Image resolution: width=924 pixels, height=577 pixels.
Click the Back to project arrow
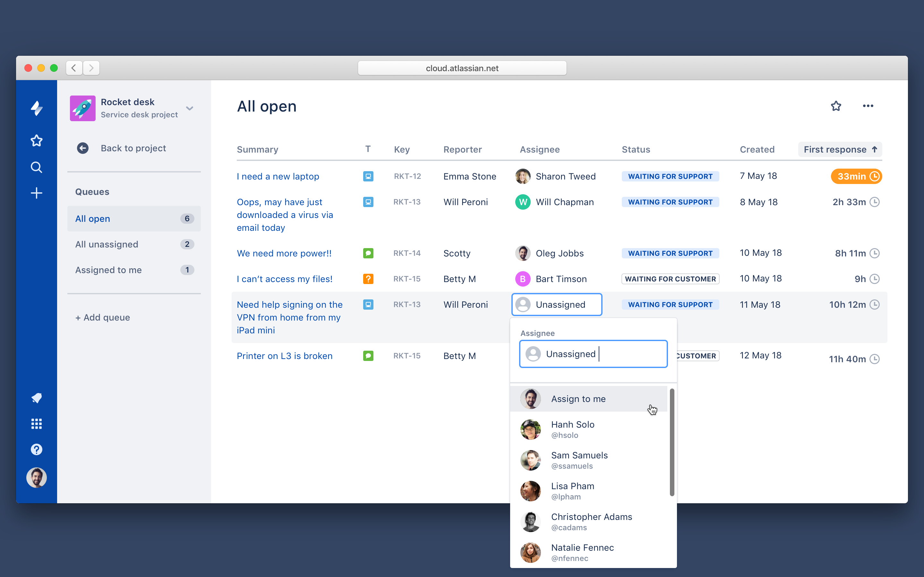[x=82, y=148]
